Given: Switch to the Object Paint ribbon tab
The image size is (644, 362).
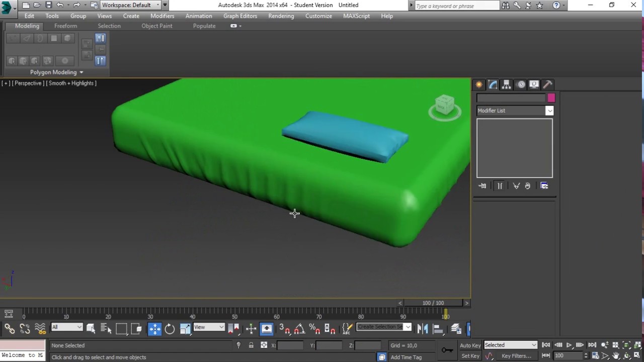Looking at the screenshot, I should pos(157,26).
